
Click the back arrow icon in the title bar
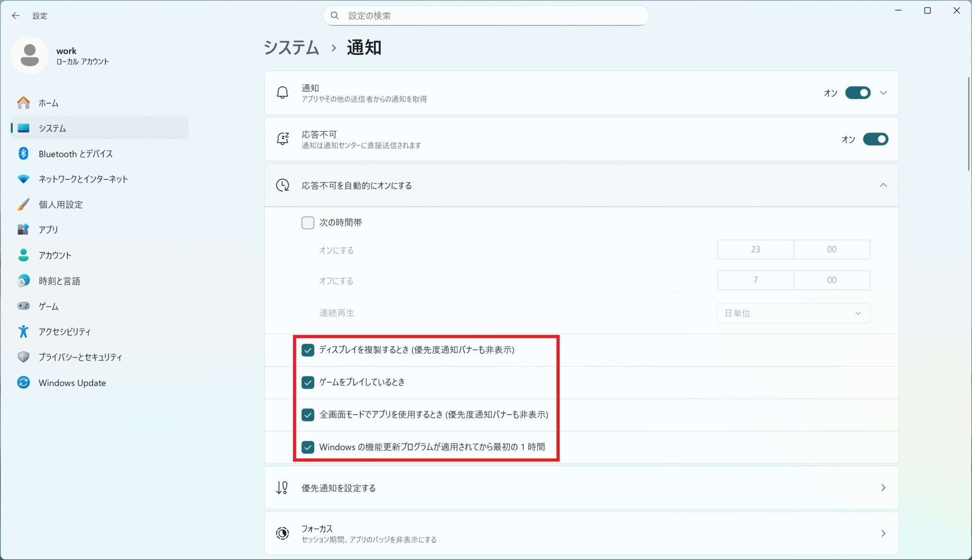click(16, 16)
